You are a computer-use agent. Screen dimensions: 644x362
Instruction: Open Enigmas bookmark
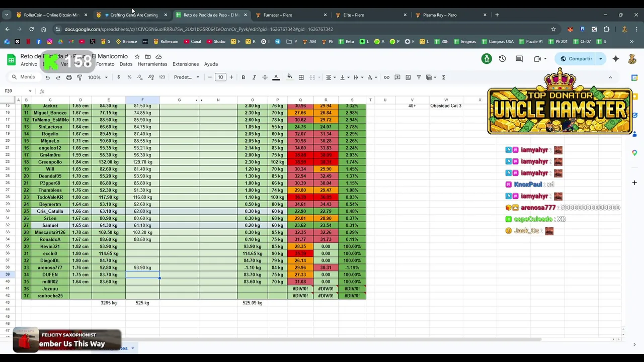464,42
